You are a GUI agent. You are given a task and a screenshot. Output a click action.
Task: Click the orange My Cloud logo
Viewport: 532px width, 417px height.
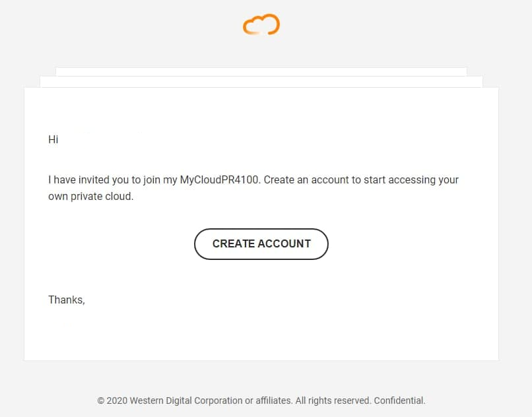coord(261,24)
